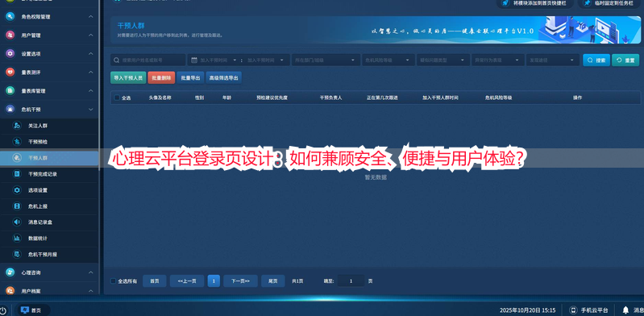Expand the 量表测评 chevron
The width and height of the screenshot is (644, 316).
click(91, 73)
